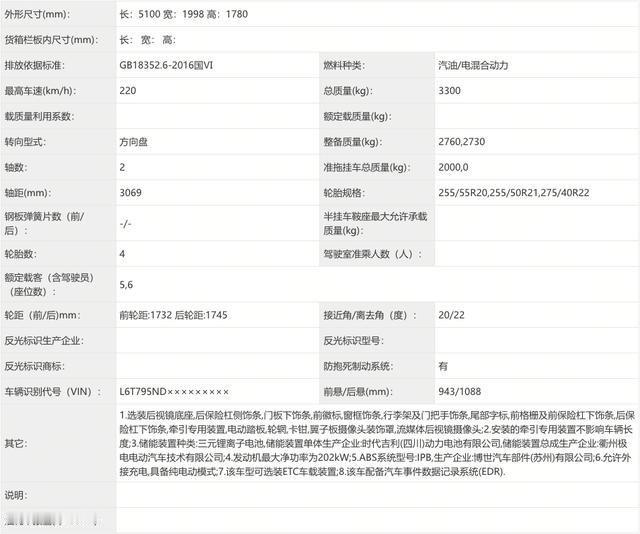The width and height of the screenshot is (640, 534).
Task: Click the 燃料种类 label
Action: [x=344, y=65]
